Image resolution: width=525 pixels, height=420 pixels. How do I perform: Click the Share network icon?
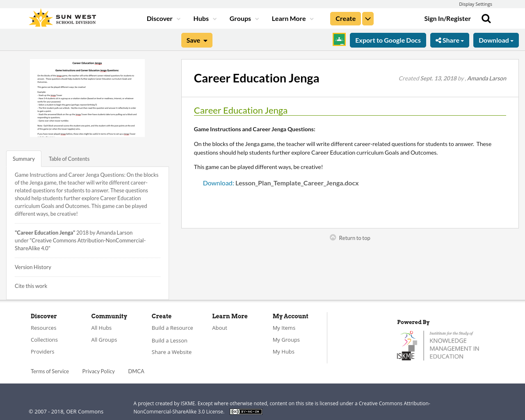[x=439, y=39]
